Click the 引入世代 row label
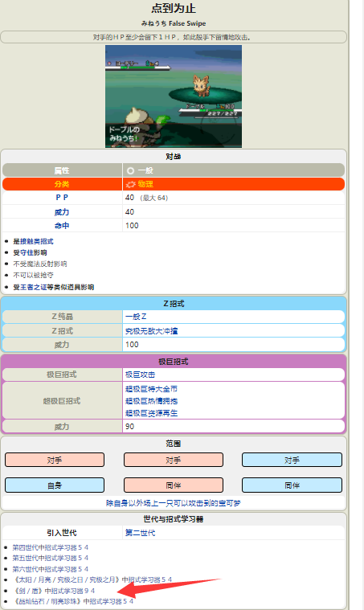The image size is (364, 610). tap(62, 533)
